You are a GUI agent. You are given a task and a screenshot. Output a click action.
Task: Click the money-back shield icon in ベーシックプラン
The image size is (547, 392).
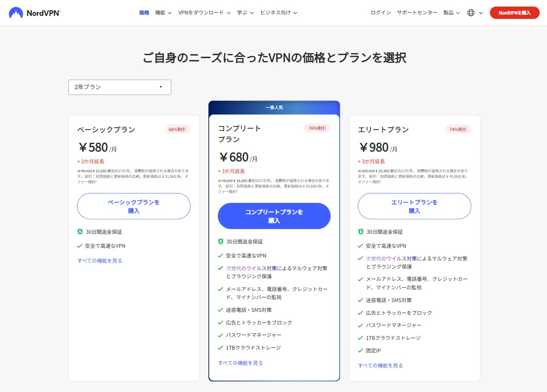[x=80, y=232]
